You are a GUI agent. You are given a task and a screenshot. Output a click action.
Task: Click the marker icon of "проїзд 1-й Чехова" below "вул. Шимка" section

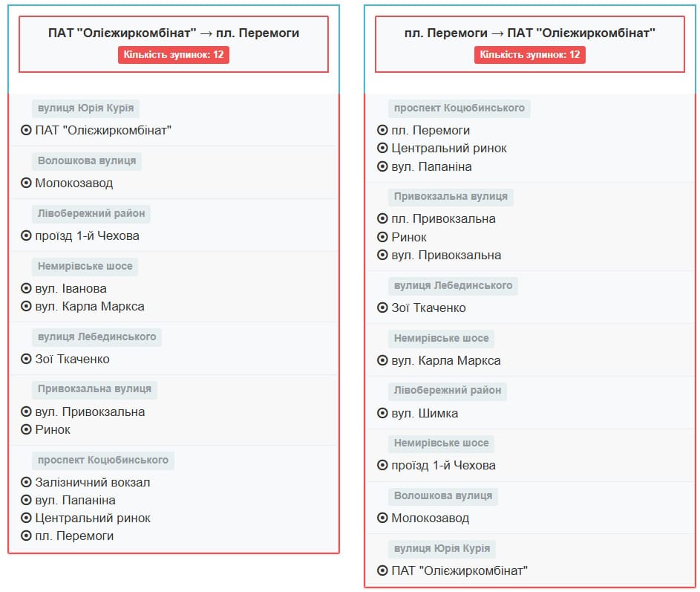pyautogui.click(x=382, y=465)
